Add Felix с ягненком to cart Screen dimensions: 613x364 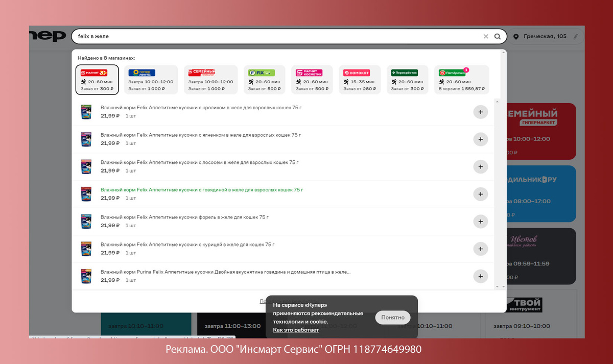point(480,139)
